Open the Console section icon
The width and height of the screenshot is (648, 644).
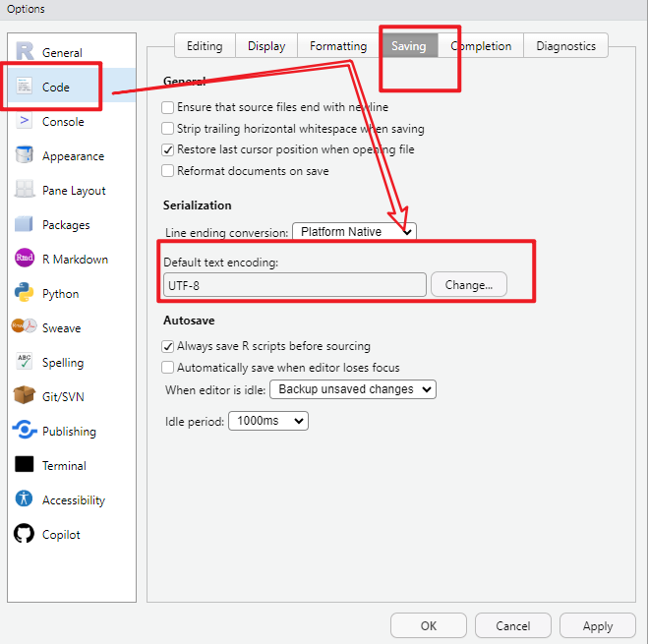[25, 122]
